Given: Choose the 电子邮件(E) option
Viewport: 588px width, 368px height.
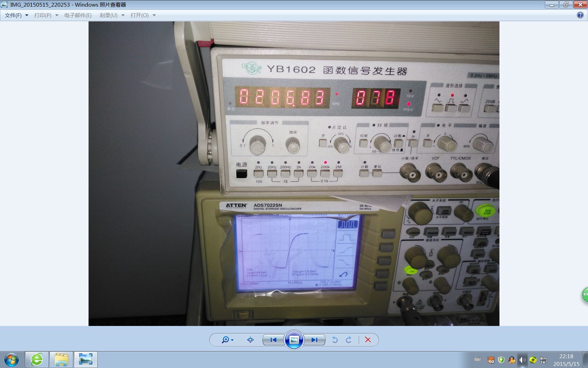Looking at the screenshot, I should pyautogui.click(x=78, y=15).
